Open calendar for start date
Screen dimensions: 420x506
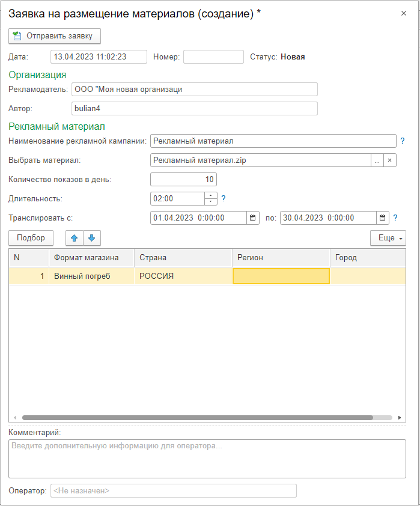pos(253,218)
